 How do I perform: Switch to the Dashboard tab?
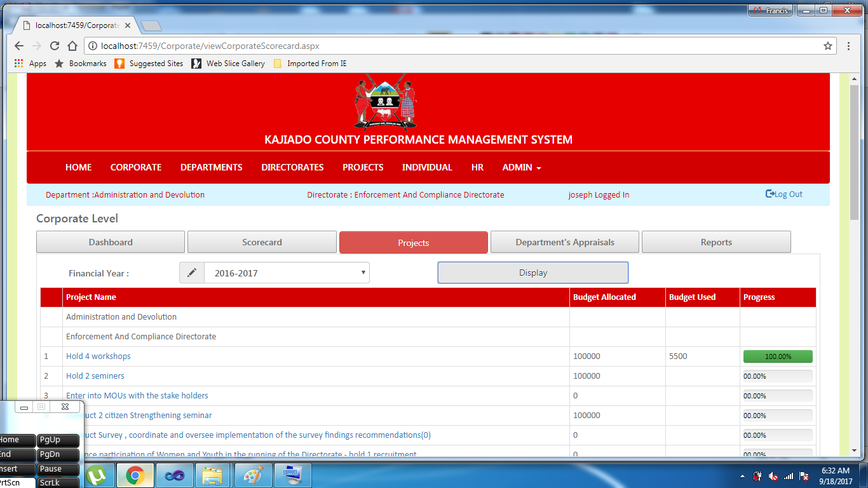click(111, 242)
